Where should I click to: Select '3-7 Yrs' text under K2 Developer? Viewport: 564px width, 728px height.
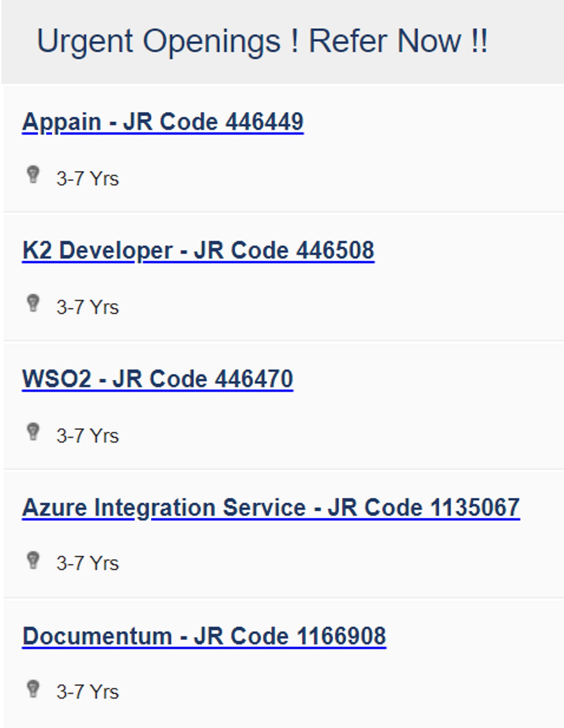click(87, 307)
